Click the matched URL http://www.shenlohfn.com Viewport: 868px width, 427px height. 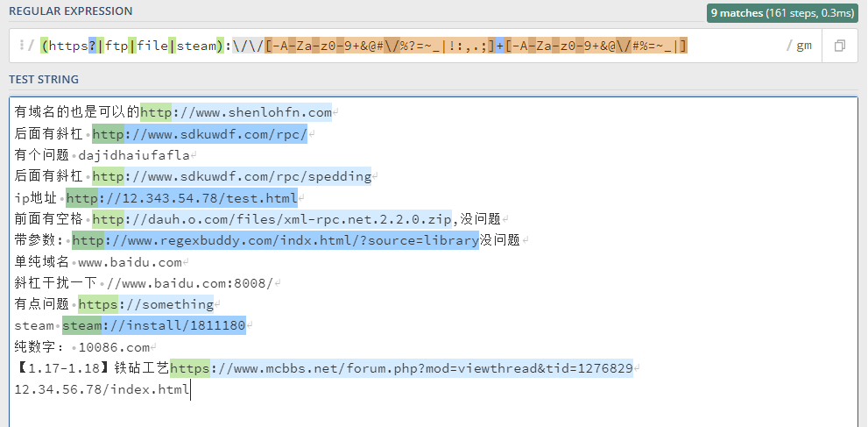236,112
